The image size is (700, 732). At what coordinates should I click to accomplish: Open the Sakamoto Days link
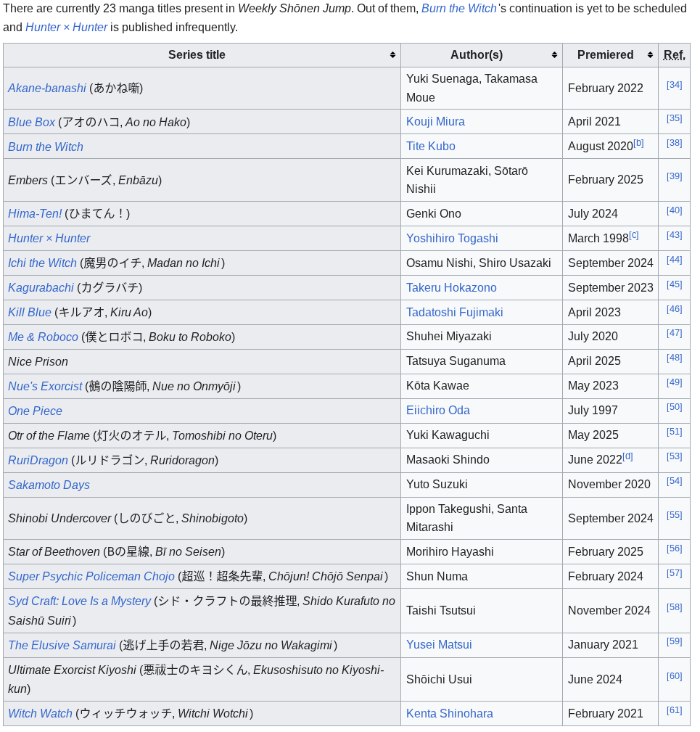pyautogui.click(x=49, y=485)
